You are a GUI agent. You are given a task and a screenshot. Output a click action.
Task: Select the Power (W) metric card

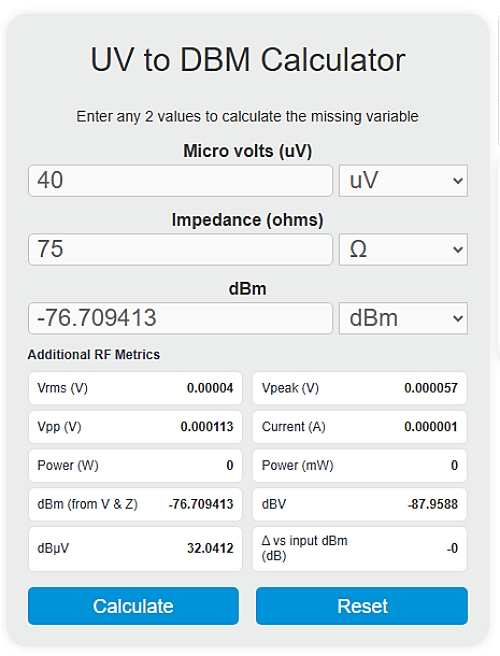135,465
